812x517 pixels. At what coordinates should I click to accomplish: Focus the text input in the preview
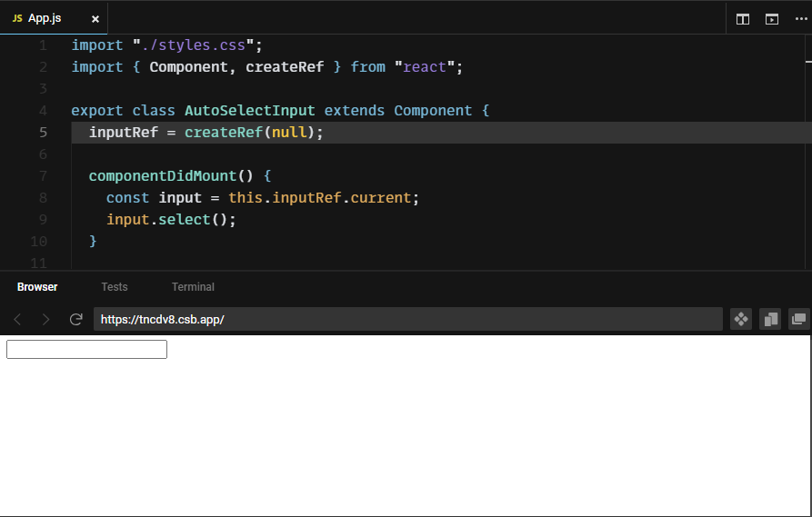point(86,349)
